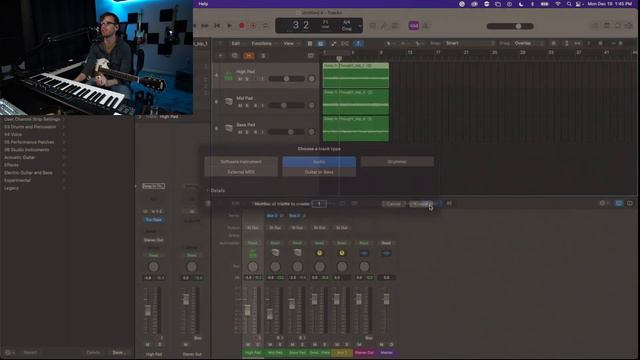640x360 pixels.
Task: Click the Save button in library
Action: tap(119, 352)
